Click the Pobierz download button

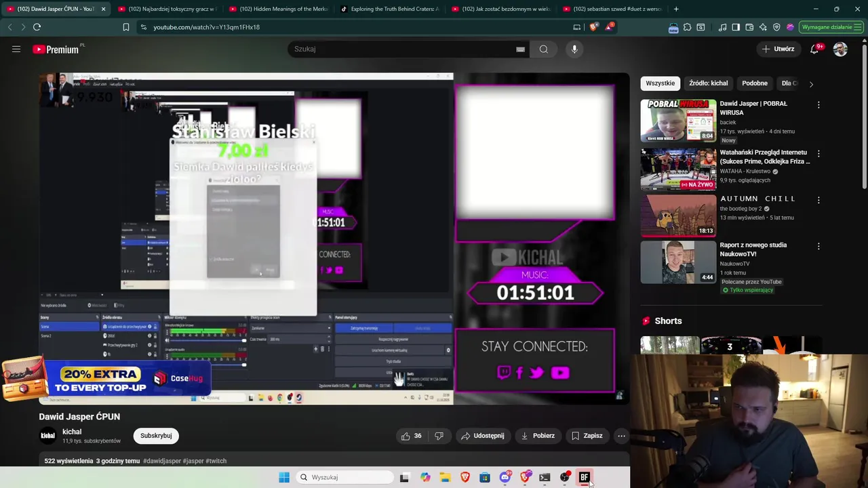pyautogui.click(x=538, y=436)
